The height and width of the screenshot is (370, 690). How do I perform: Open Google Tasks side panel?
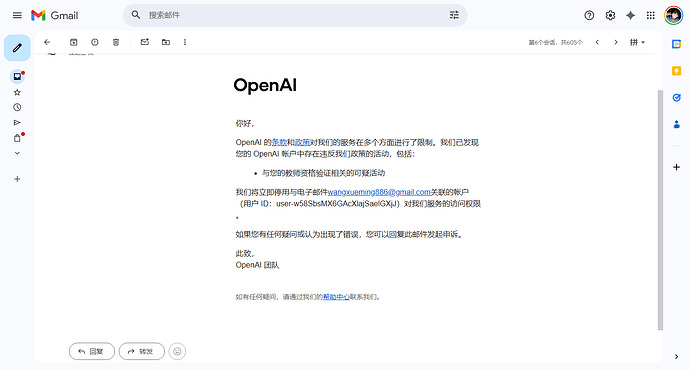[x=677, y=97]
